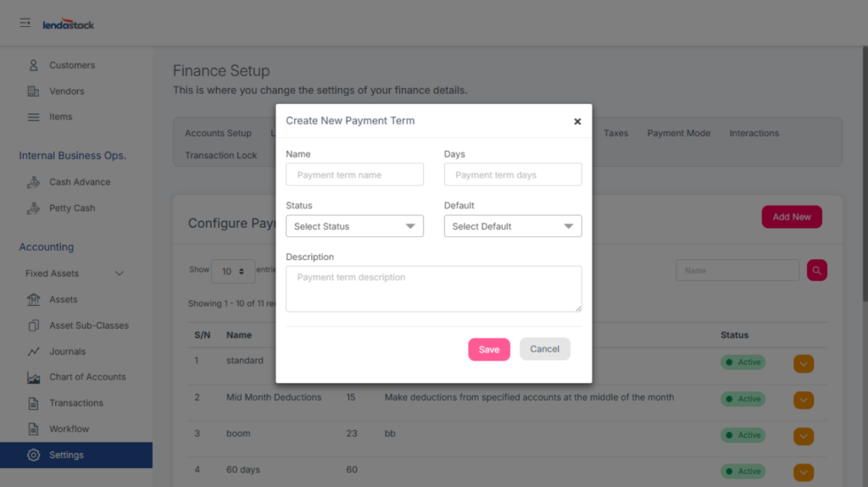Open the Taxes tab
Screen dimensions: 868x487
(x=615, y=133)
